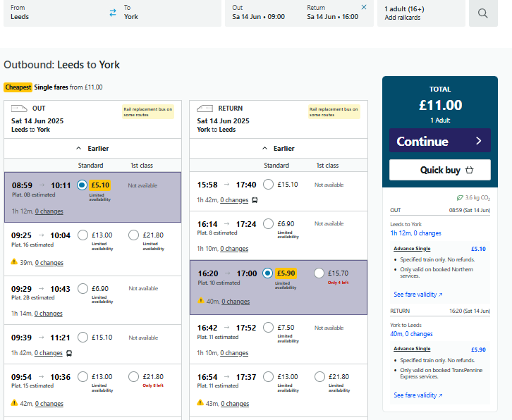Swap From and To stations icon
The width and height of the screenshot is (512, 420).
click(x=113, y=13)
